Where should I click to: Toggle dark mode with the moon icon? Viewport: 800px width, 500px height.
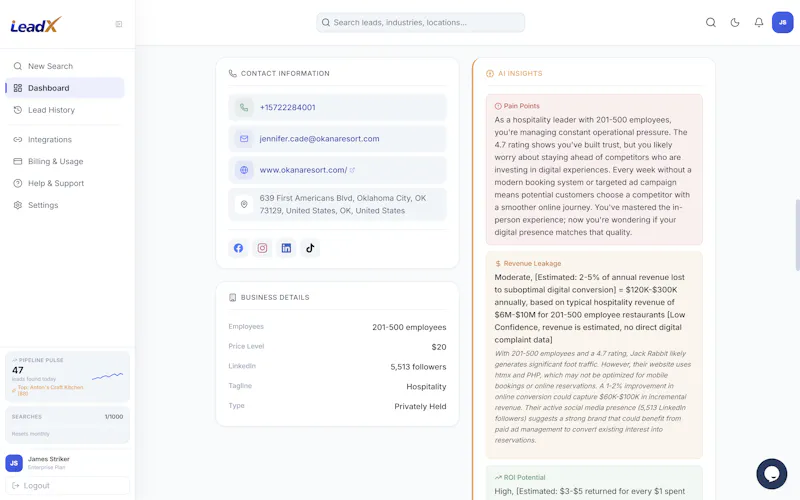(x=735, y=22)
